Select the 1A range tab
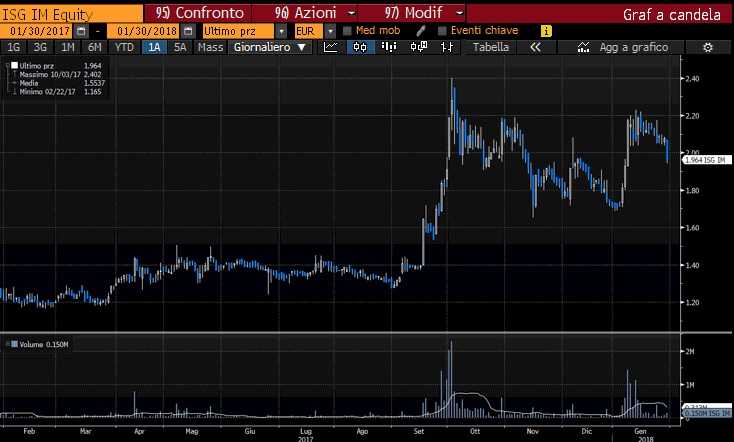Image resolution: width=734 pixels, height=442 pixels. click(154, 47)
